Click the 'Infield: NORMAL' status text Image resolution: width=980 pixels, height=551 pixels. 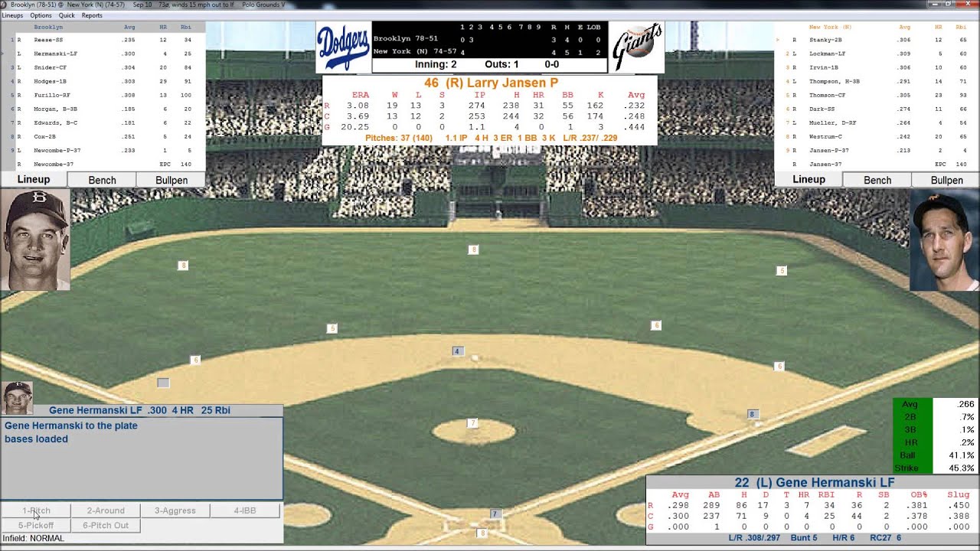click(34, 539)
